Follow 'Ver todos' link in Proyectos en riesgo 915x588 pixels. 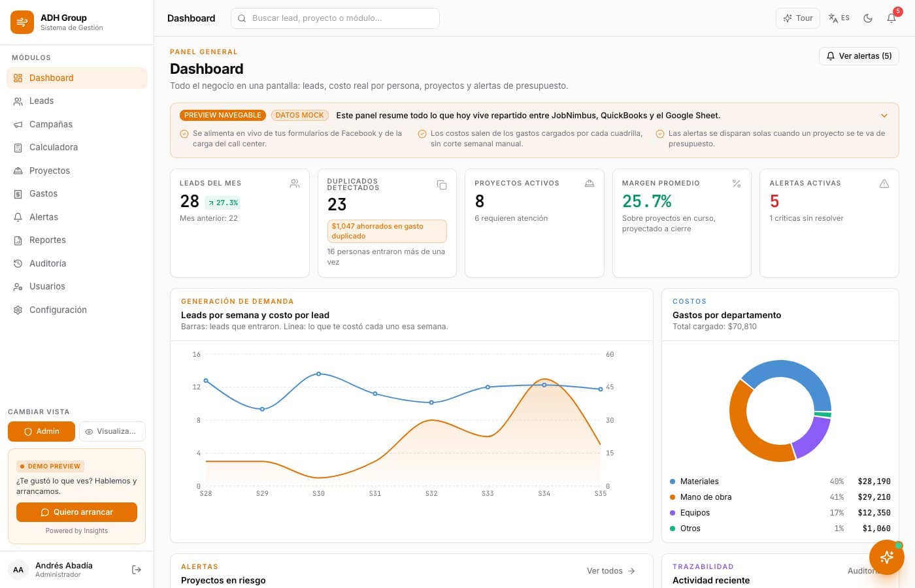pyautogui.click(x=611, y=571)
